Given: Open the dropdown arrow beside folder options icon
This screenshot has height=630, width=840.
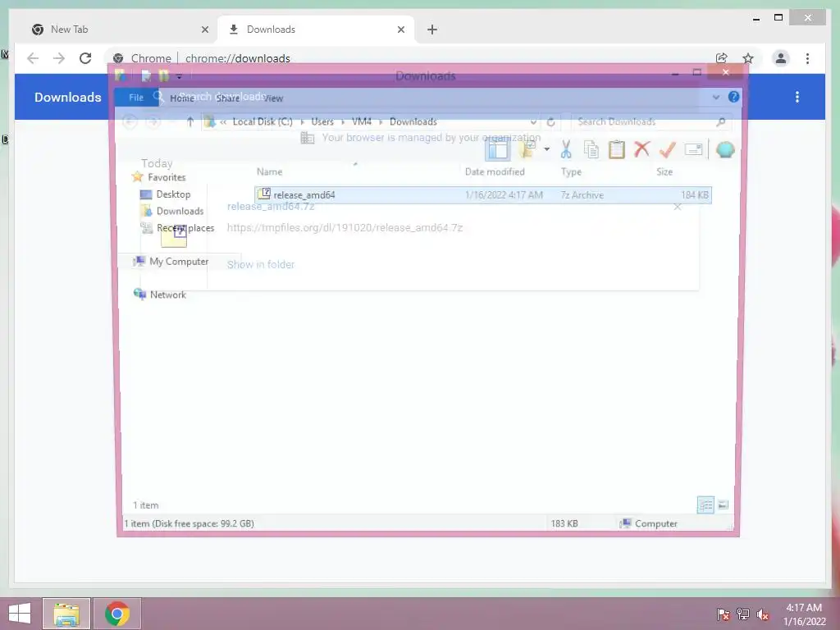Looking at the screenshot, I should coord(546,149).
